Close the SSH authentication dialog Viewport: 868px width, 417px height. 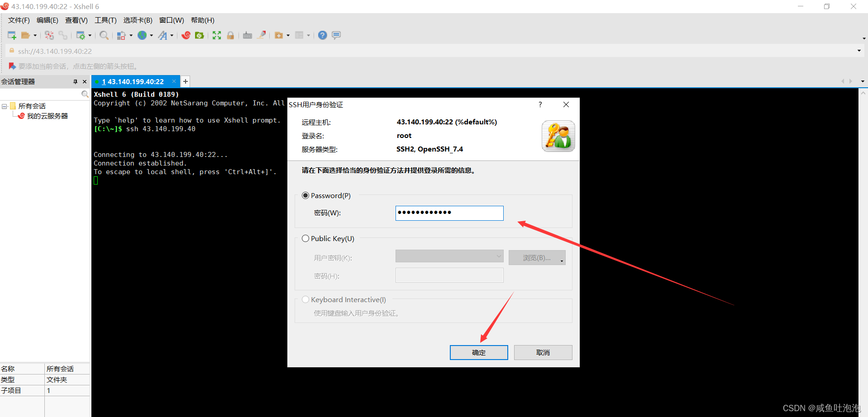coord(566,104)
